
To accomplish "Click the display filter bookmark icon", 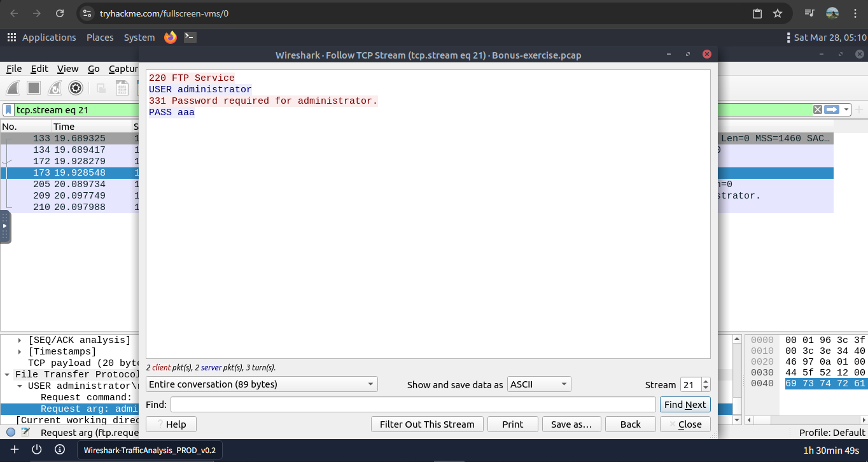I will tap(9, 110).
